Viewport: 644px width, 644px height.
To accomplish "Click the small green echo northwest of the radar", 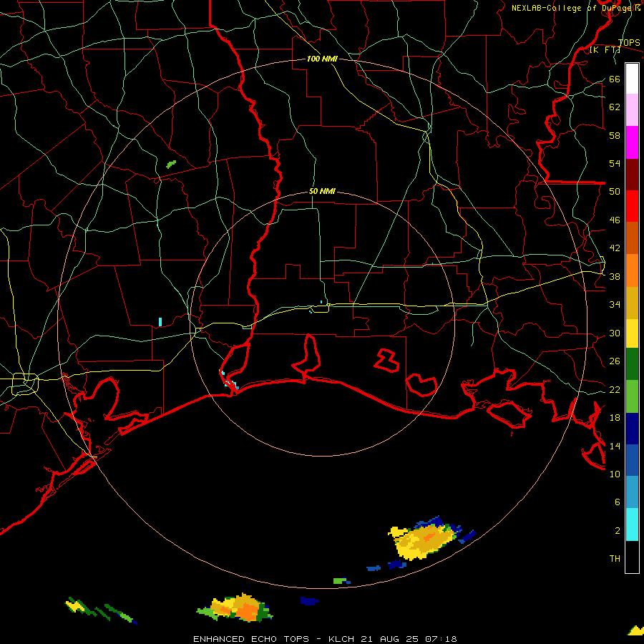I will click(x=171, y=165).
